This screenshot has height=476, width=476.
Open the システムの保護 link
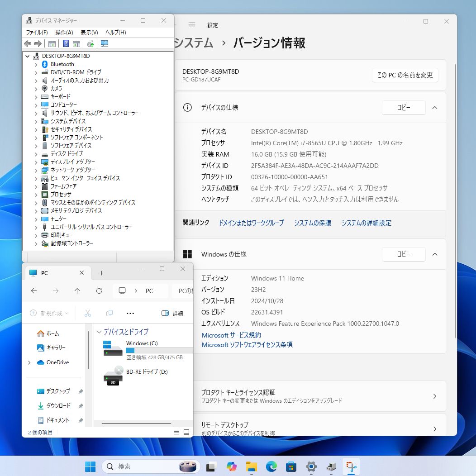coord(313,223)
